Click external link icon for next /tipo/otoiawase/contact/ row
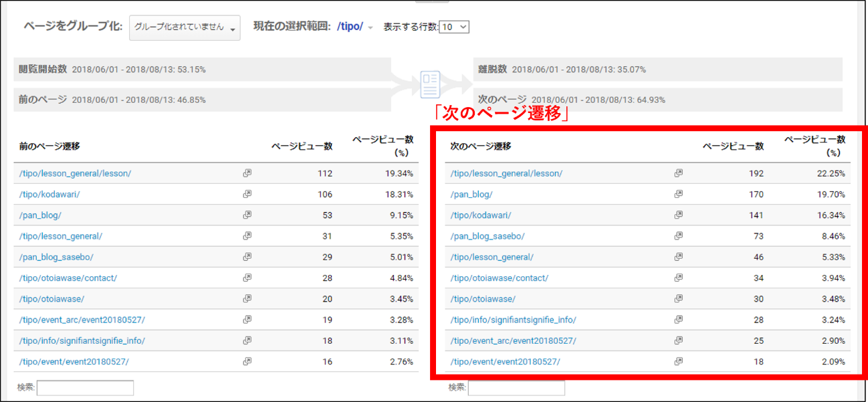Image resolution: width=868 pixels, height=402 pixels. [678, 278]
